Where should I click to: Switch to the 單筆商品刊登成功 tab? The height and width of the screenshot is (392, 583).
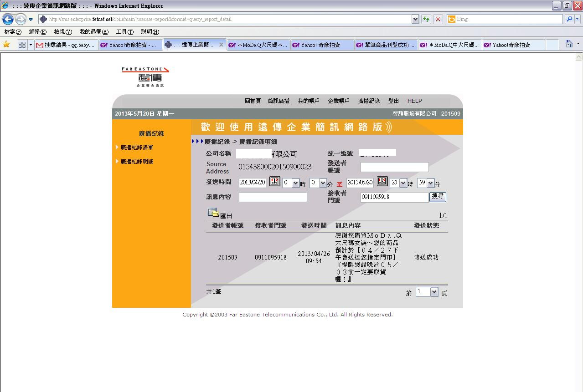(x=385, y=45)
